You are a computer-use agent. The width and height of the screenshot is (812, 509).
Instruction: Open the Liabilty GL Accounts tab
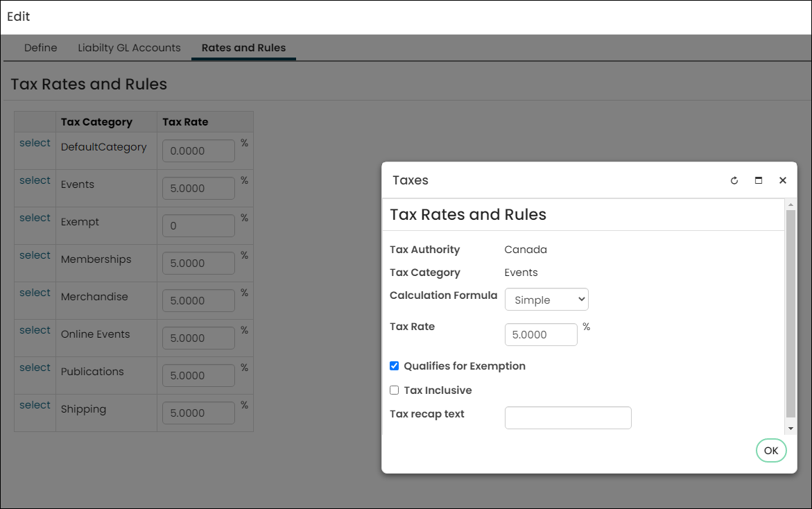click(x=129, y=48)
